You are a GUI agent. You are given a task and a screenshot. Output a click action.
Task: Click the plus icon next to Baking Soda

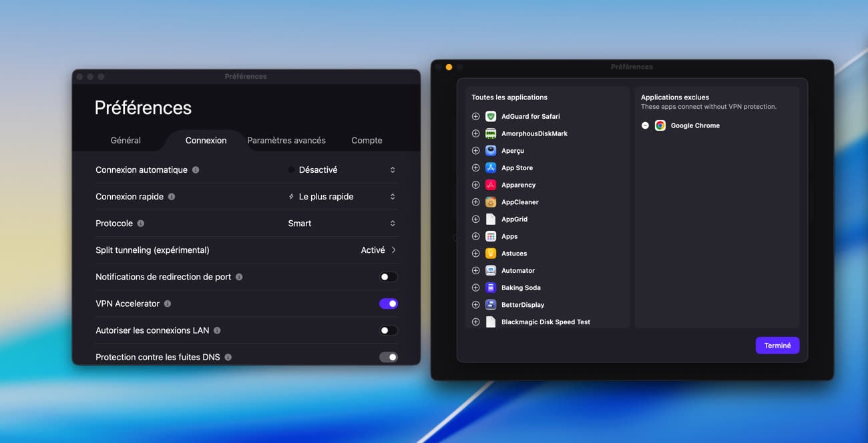click(475, 288)
